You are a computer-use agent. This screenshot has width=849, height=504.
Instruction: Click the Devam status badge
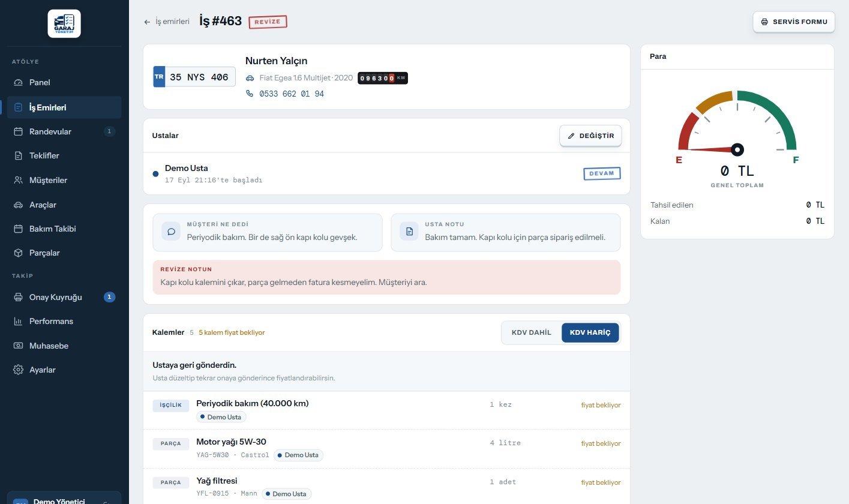click(x=602, y=173)
